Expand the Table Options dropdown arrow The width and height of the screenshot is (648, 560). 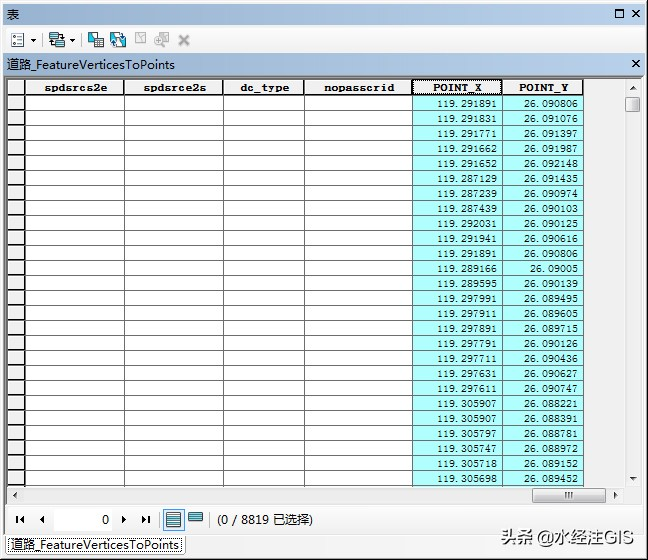pos(33,40)
